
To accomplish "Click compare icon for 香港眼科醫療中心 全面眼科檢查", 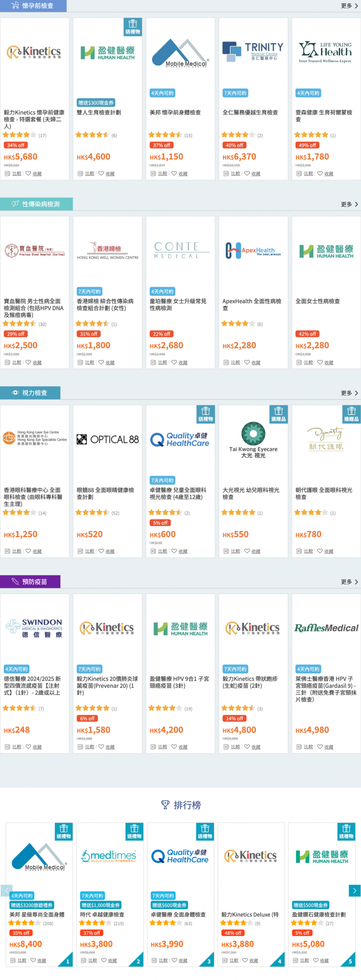I will [7, 551].
